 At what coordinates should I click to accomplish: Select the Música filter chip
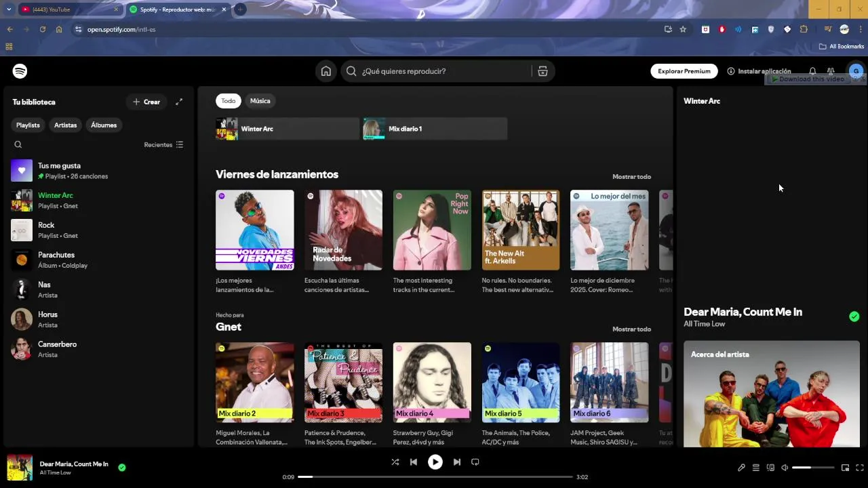pyautogui.click(x=260, y=101)
